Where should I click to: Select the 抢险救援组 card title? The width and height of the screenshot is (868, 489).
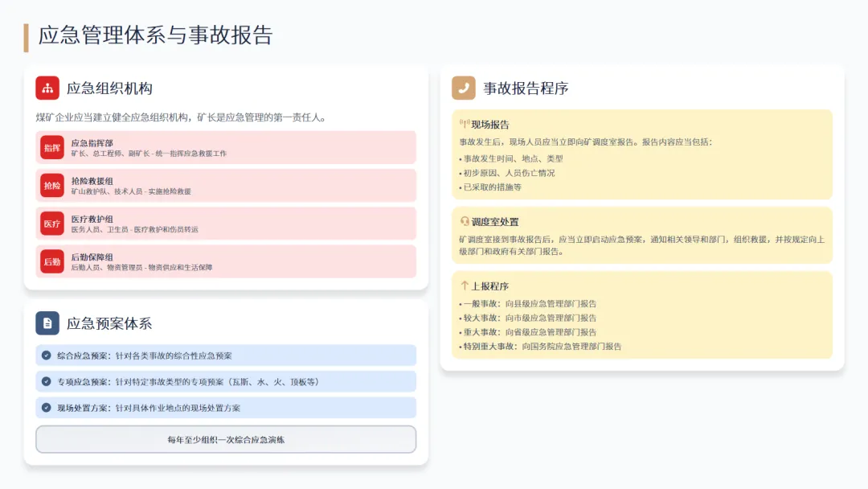point(92,181)
